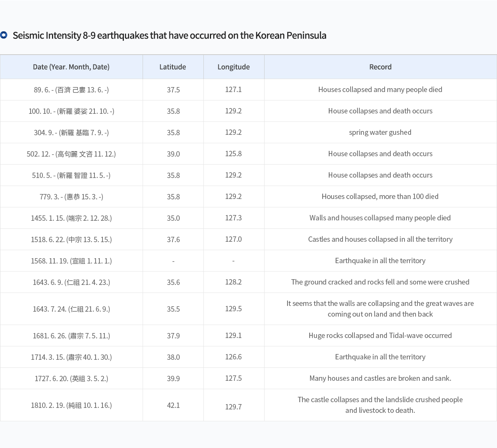
Task: Select longitude value 129.7
Action: click(x=233, y=407)
